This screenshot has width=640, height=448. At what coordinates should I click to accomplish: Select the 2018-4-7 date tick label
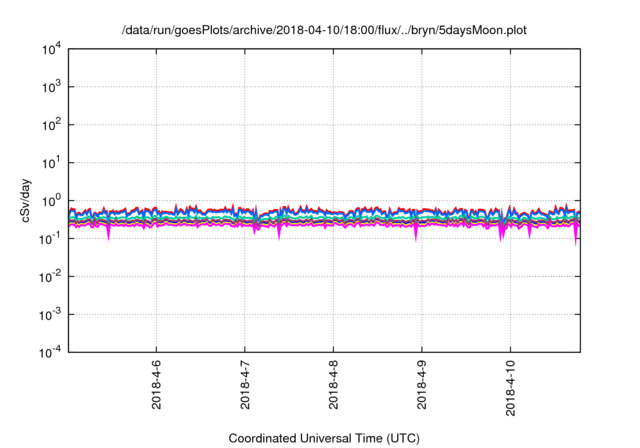[245, 385]
